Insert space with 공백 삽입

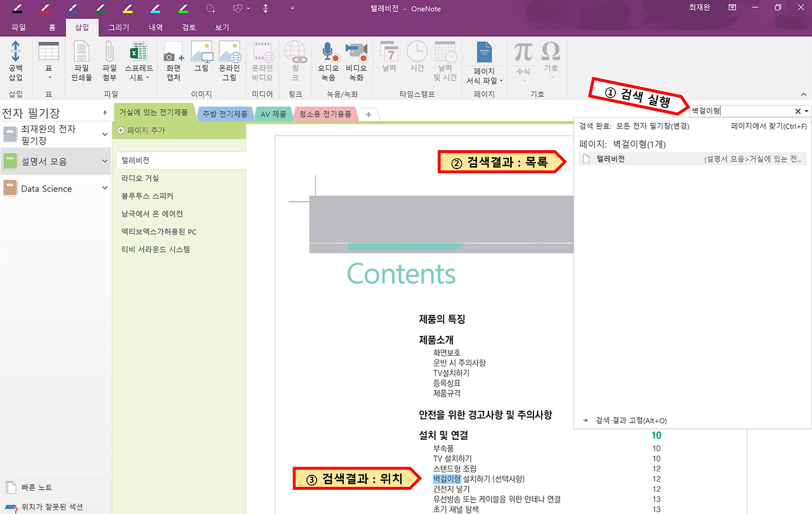pos(16,61)
